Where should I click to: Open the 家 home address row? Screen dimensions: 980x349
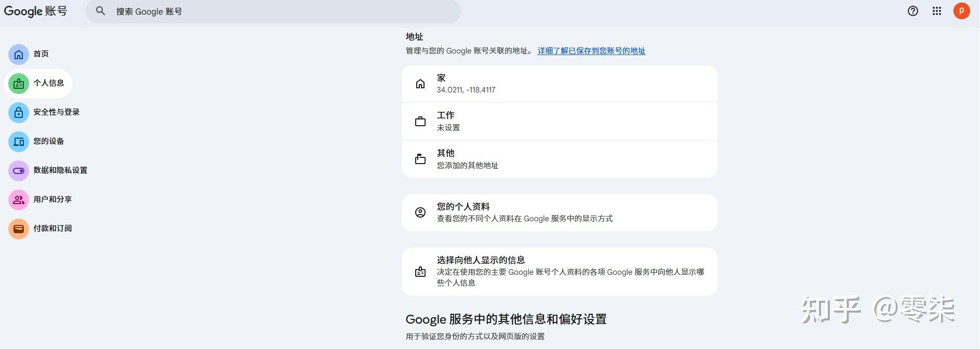(559, 84)
